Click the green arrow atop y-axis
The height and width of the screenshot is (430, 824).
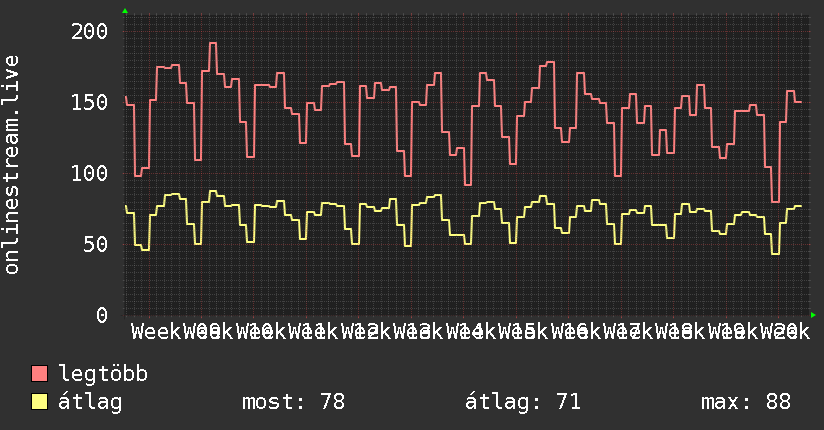[125, 11]
